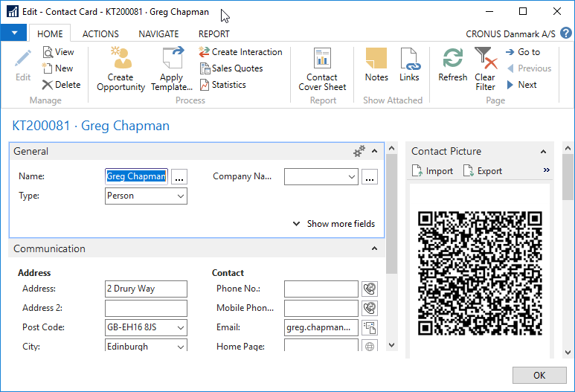The height and width of the screenshot is (392, 575).
Task: Click the FactBox pane scroll up arrow
Action: (568, 149)
